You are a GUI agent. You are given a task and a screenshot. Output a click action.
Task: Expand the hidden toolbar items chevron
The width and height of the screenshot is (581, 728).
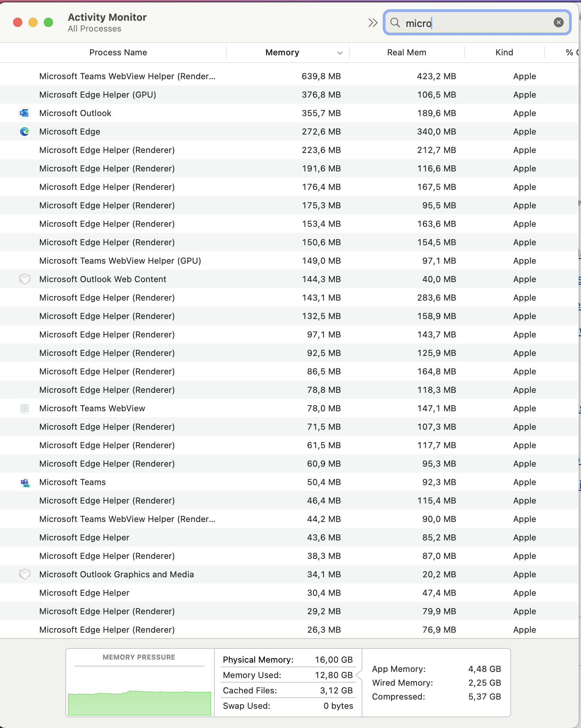372,23
